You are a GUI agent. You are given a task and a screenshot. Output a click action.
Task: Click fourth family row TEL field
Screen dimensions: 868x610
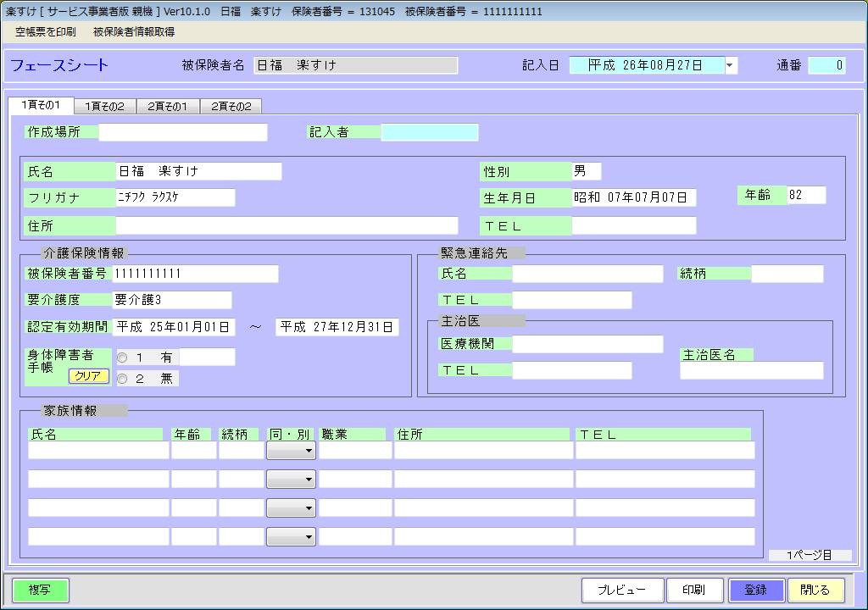pyautogui.click(x=665, y=537)
